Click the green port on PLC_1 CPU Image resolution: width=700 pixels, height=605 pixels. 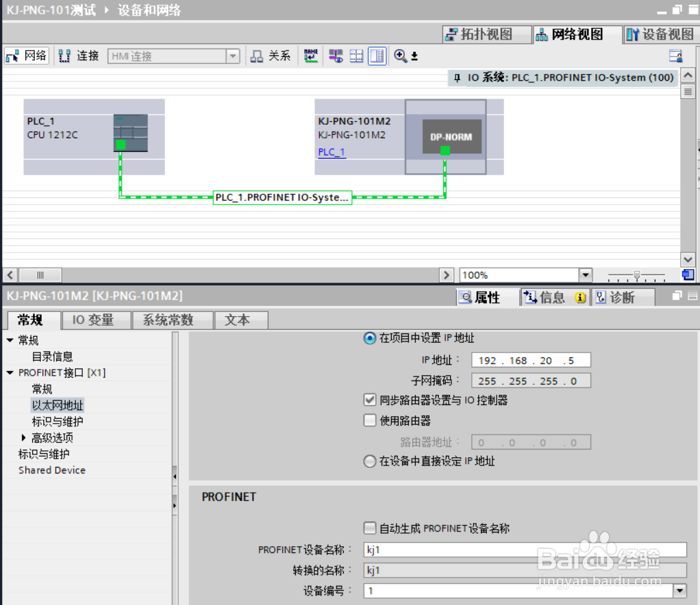(121, 145)
